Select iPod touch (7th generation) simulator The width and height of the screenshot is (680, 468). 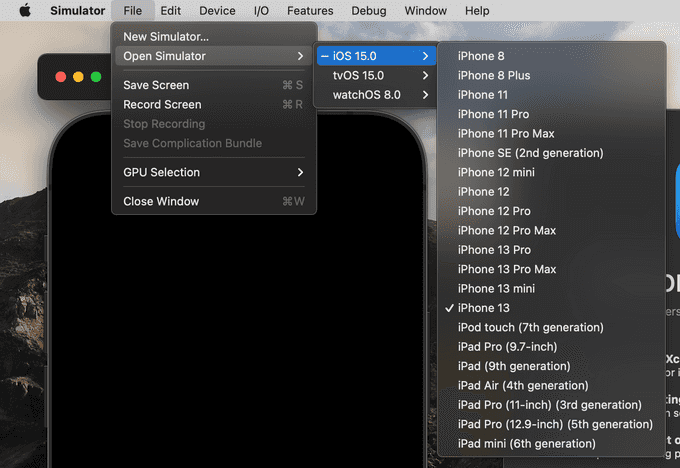552,327
